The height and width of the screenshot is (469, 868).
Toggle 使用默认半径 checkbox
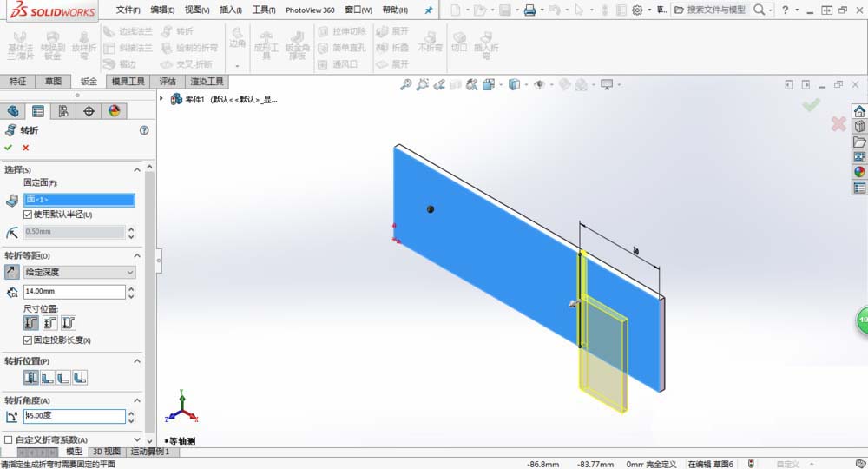tap(28, 215)
